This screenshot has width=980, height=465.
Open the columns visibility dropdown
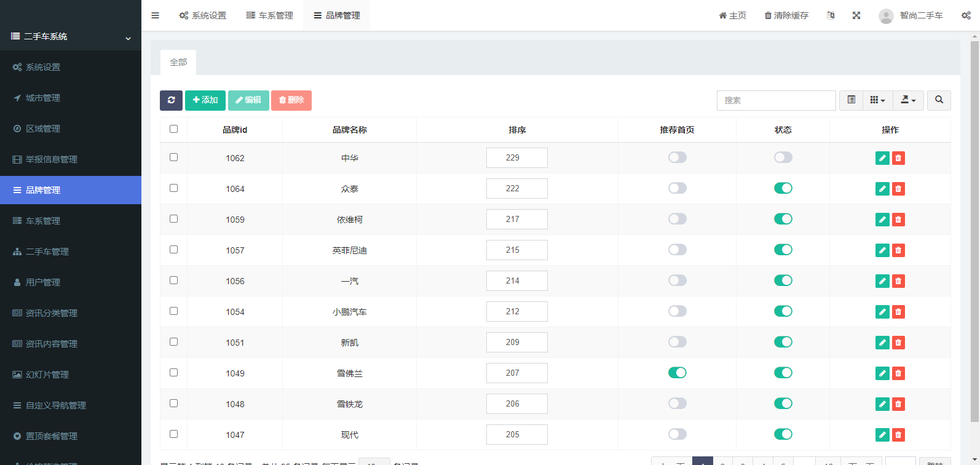877,100
